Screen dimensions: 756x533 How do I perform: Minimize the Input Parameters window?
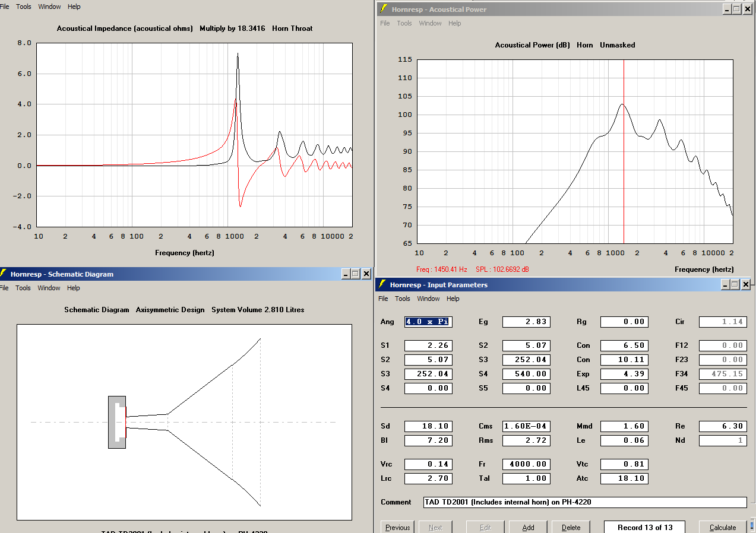coord(726,284)
